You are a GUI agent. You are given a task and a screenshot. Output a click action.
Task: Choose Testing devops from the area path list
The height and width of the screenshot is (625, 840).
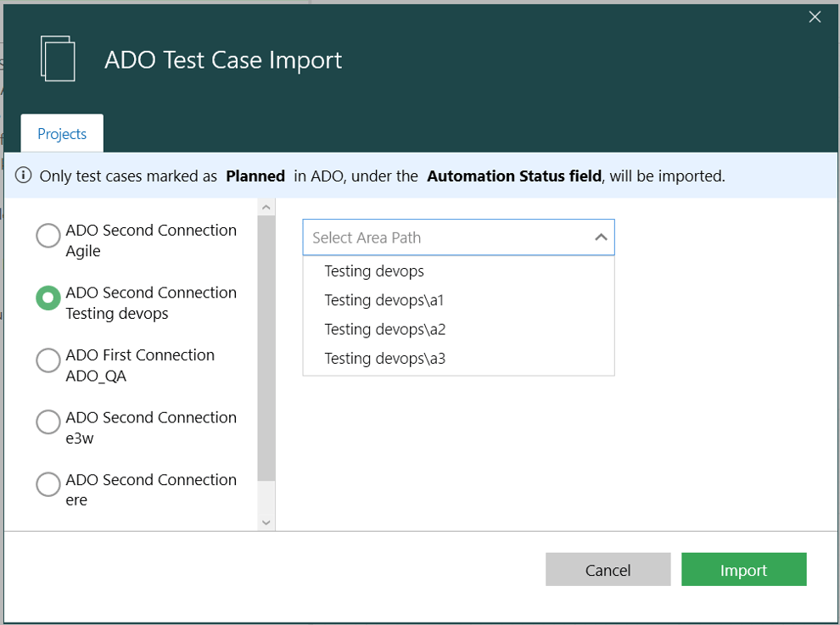pyautogui.click(x=374, y=271)
